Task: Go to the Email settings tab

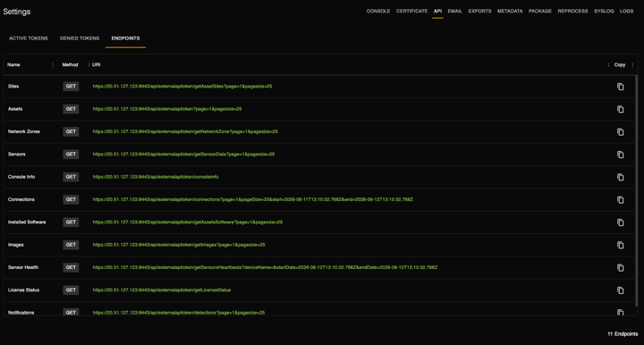Action: coord(454,11)
